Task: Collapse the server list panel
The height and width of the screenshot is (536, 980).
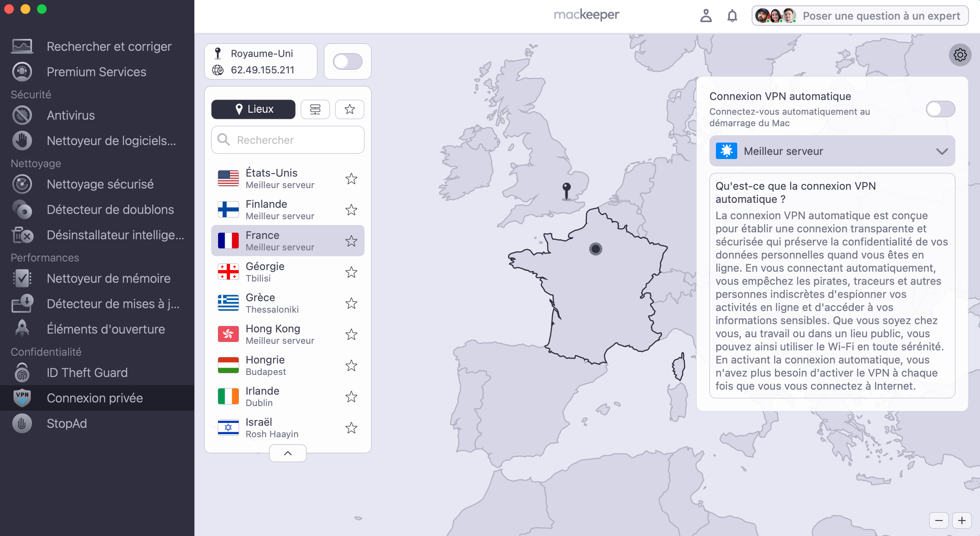Action: tap(287, 453)
